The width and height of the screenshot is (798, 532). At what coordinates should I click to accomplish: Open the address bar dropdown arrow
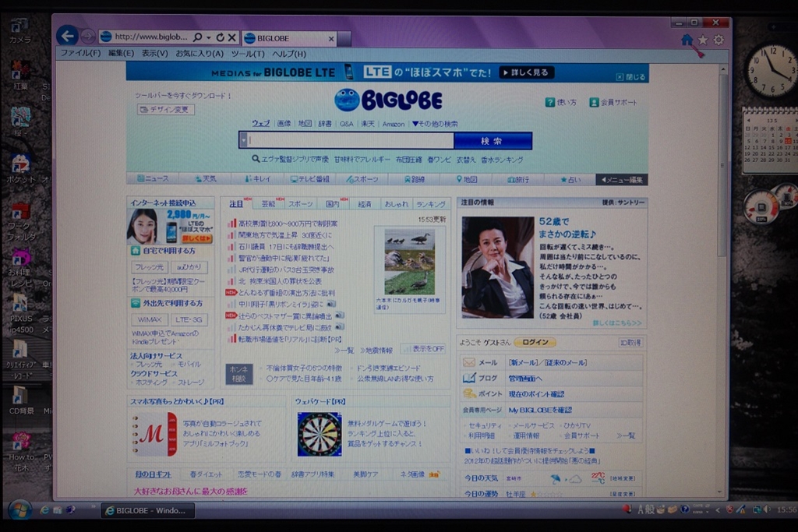(209, 37)
